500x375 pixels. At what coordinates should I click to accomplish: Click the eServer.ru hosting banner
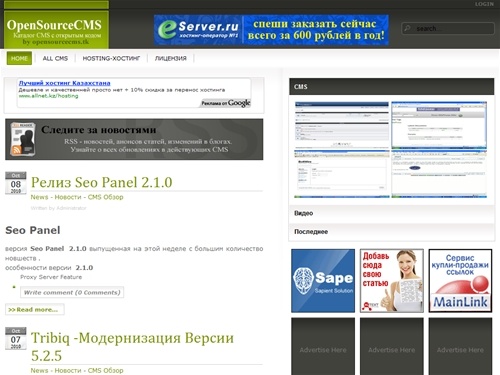click(271, 30)
